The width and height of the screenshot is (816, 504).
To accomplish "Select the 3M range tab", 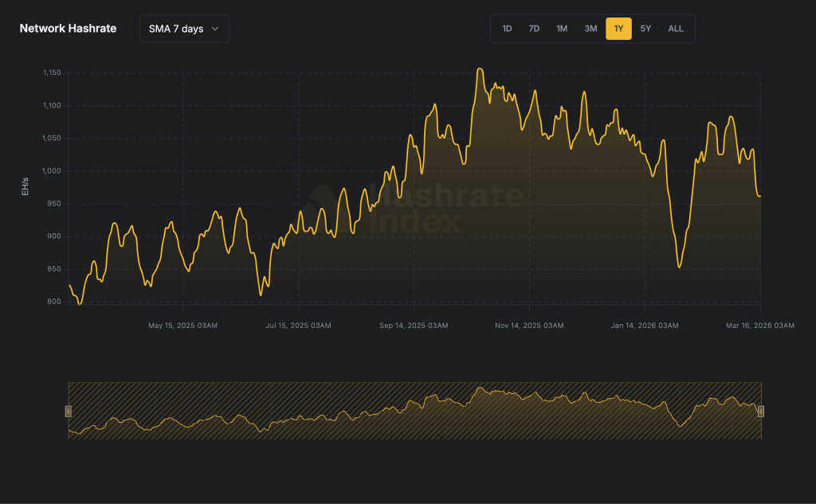I will [590, 29].
